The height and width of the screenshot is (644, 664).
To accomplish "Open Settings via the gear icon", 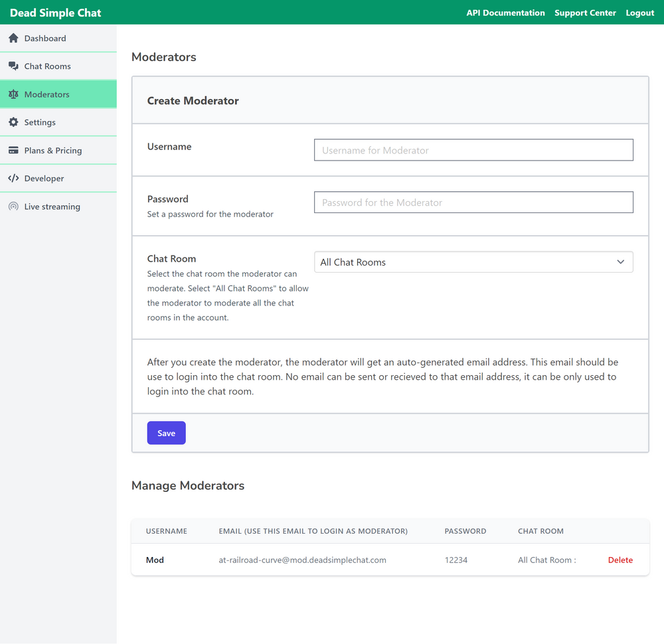I will (x=13, y=121).
